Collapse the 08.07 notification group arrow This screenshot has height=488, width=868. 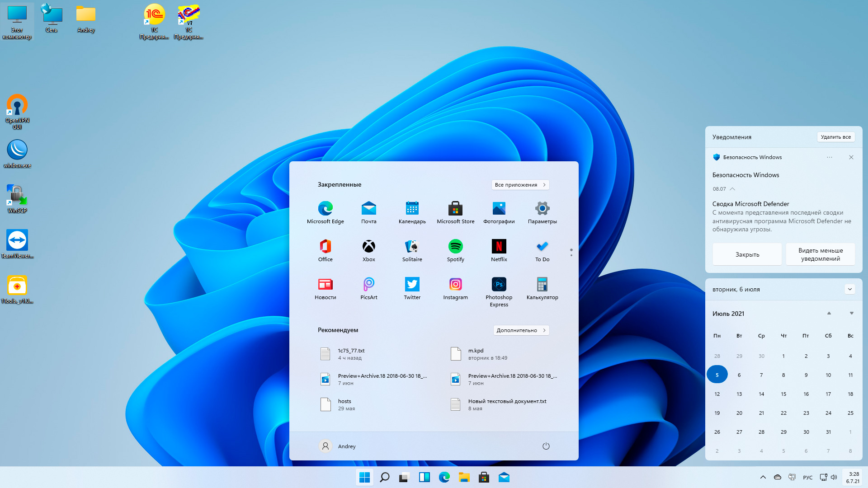point(732,189)
